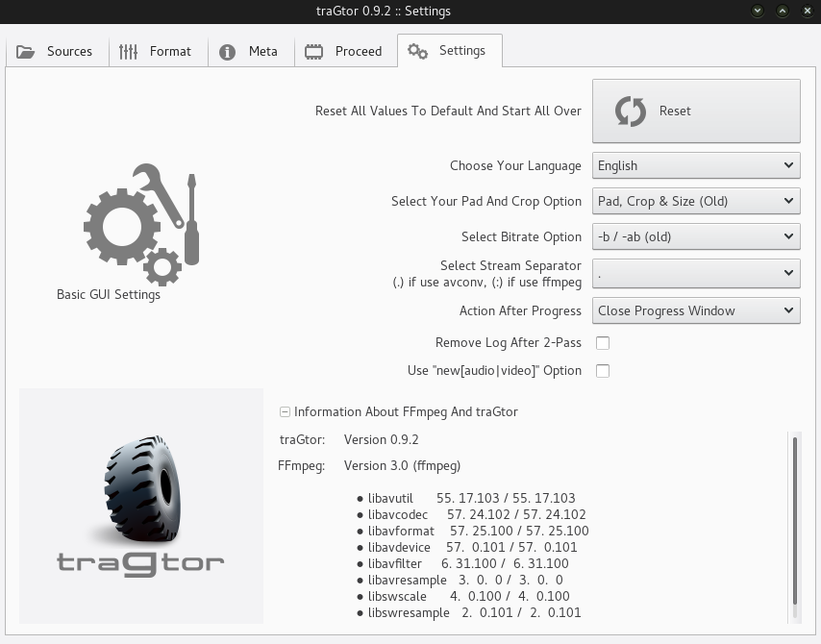Click the libavresample version line
This screenshot has width=821, height=644.
coord(460,580)
